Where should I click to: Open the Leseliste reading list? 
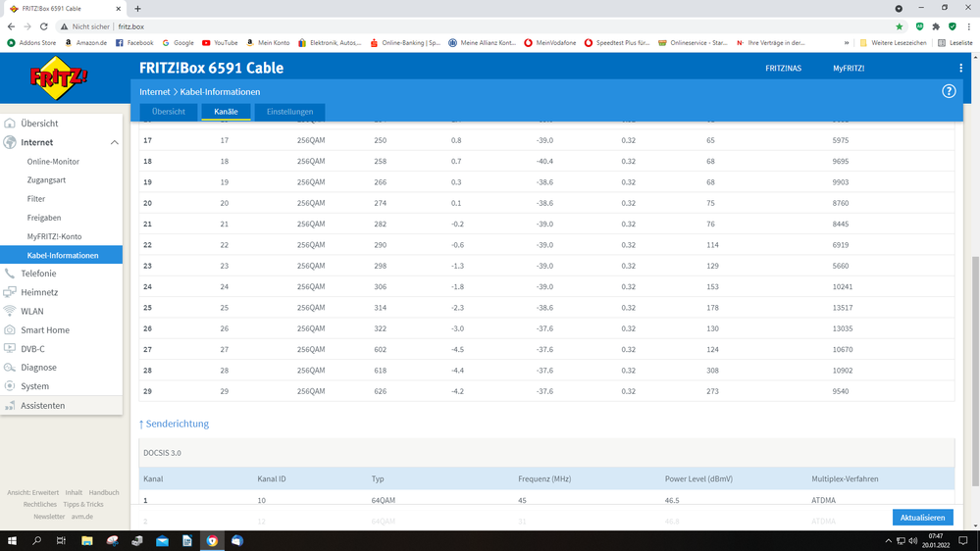[955, 43]
